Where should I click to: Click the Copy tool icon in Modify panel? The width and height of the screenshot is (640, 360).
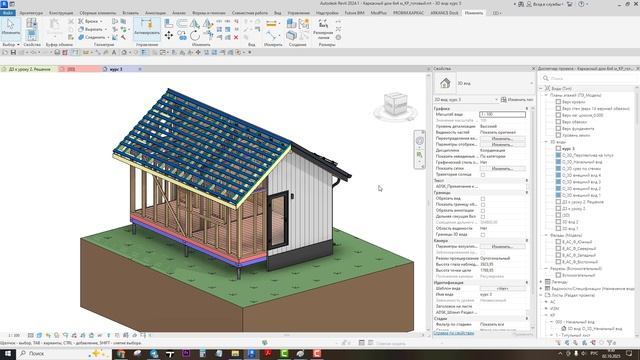(182, 36)
